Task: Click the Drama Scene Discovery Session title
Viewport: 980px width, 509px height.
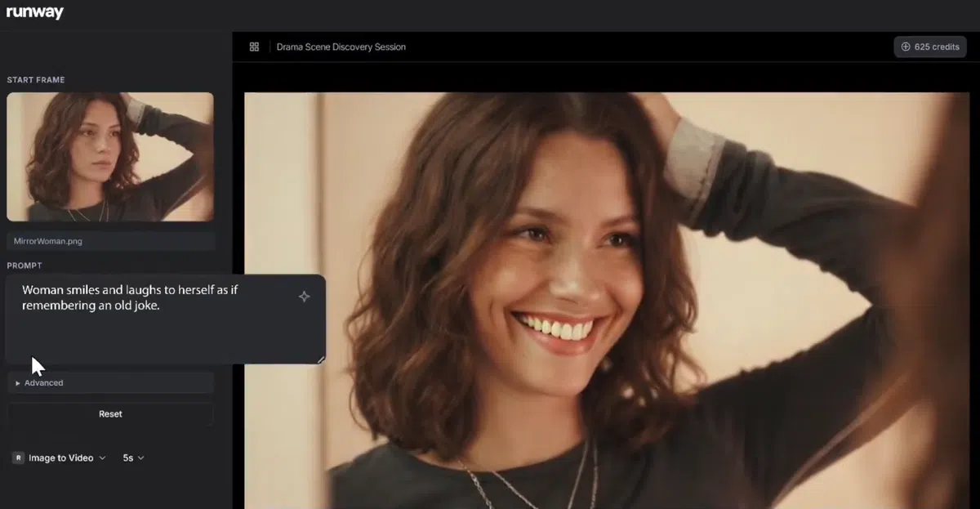Action: [341, 47]
